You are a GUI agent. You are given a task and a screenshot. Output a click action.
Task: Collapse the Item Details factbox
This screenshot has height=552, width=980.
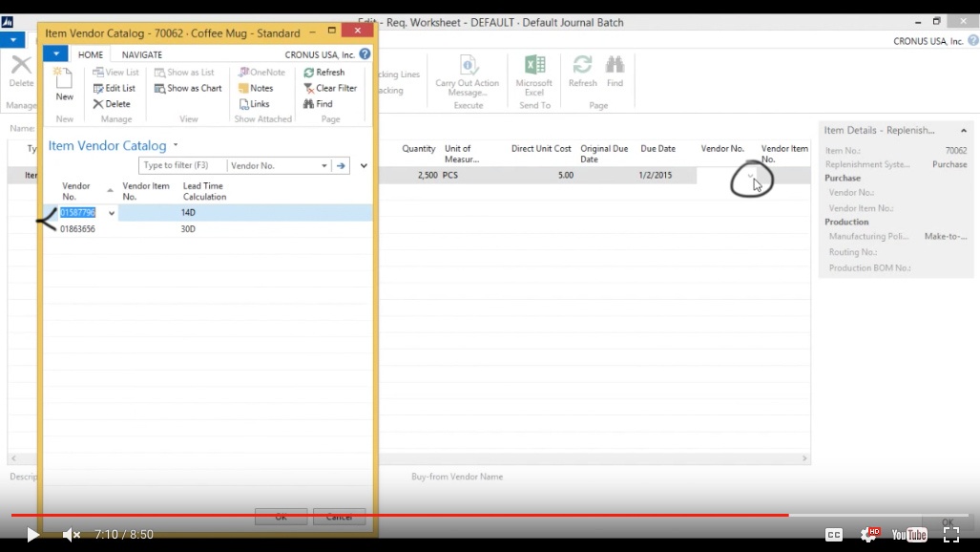click(x=964, y=130)
